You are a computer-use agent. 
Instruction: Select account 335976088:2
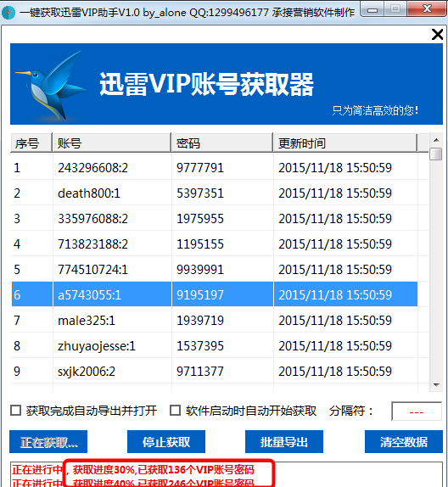pos(92,219)
